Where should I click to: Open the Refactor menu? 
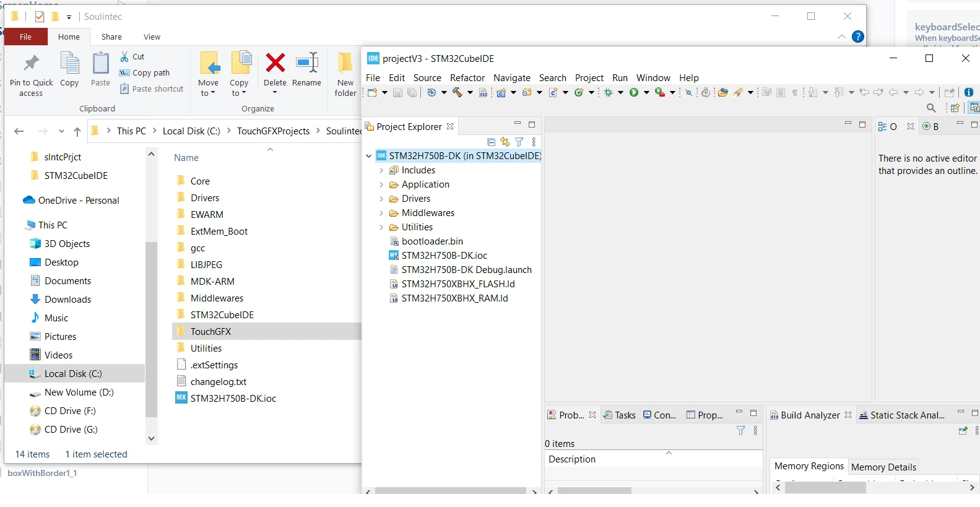[467, 78]
